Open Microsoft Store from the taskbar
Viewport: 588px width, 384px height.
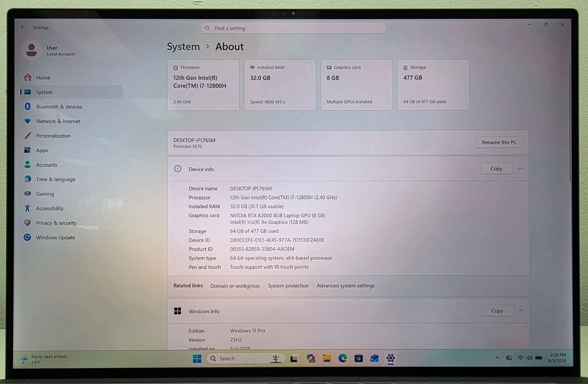[359, 358]
